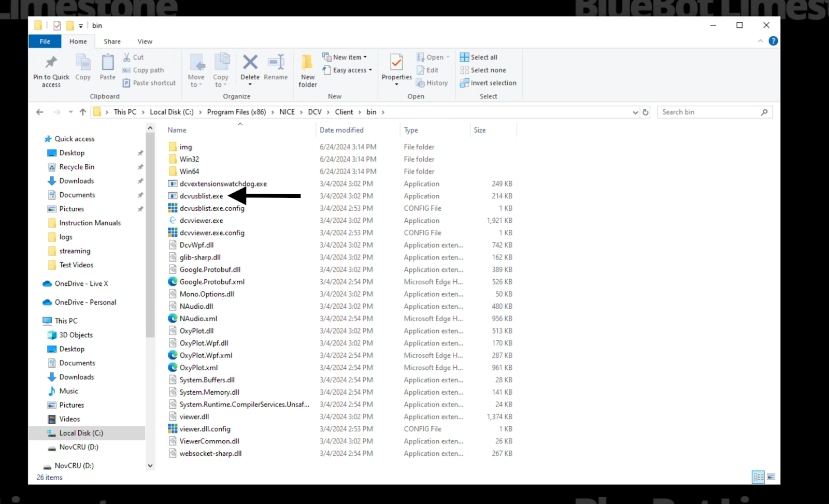
Task: Click the search magnifier icon
Action: coord(764,112)
